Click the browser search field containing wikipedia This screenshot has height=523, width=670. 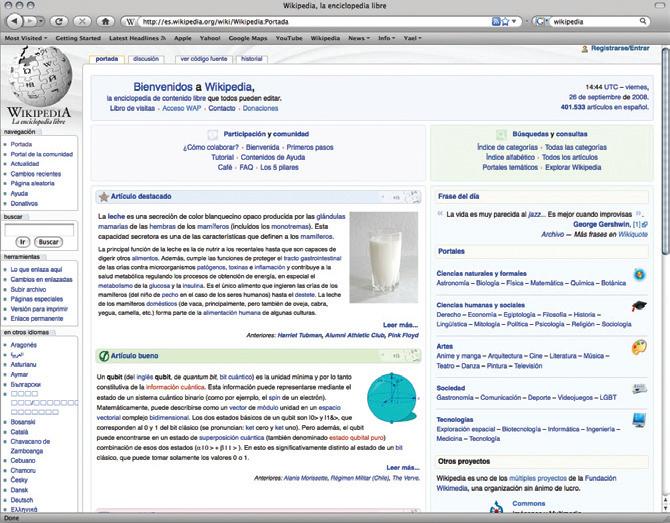594,21
